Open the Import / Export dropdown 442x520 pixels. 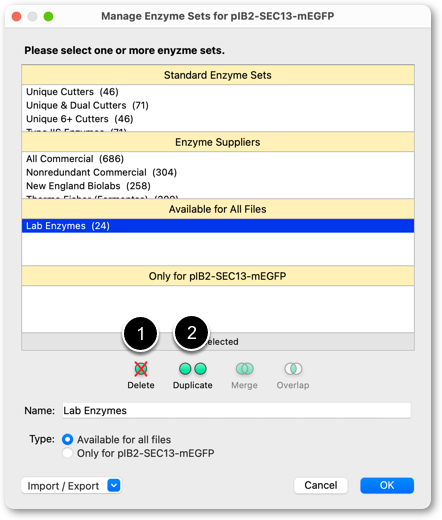point(71,486)
